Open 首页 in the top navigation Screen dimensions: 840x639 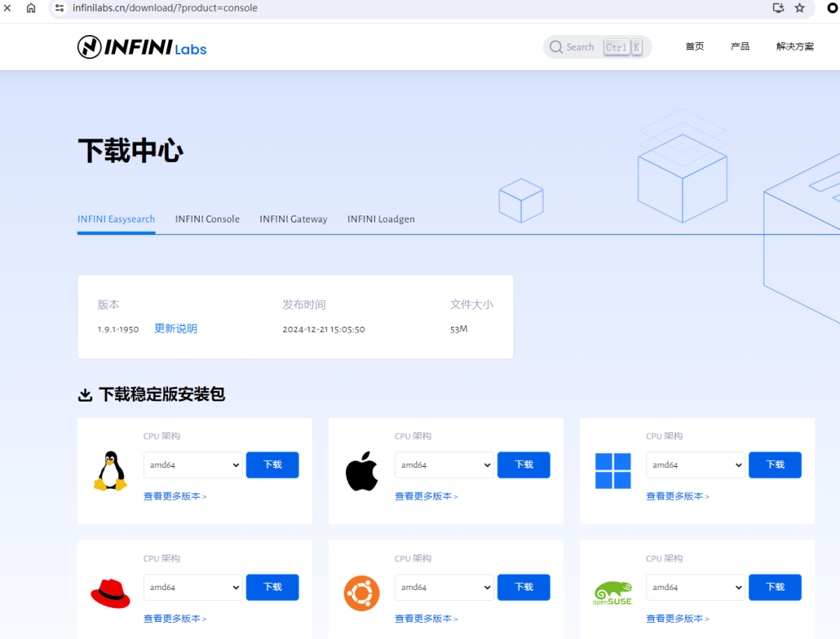pos(695,47)
